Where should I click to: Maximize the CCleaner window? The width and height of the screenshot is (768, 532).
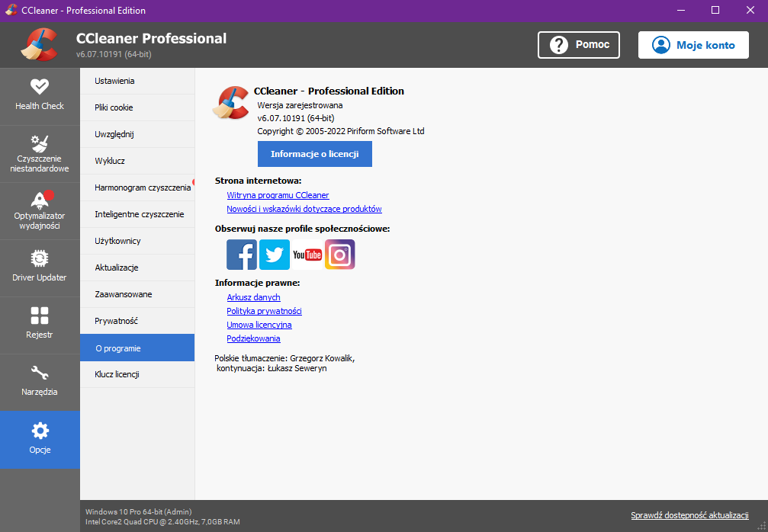[715, 10]
